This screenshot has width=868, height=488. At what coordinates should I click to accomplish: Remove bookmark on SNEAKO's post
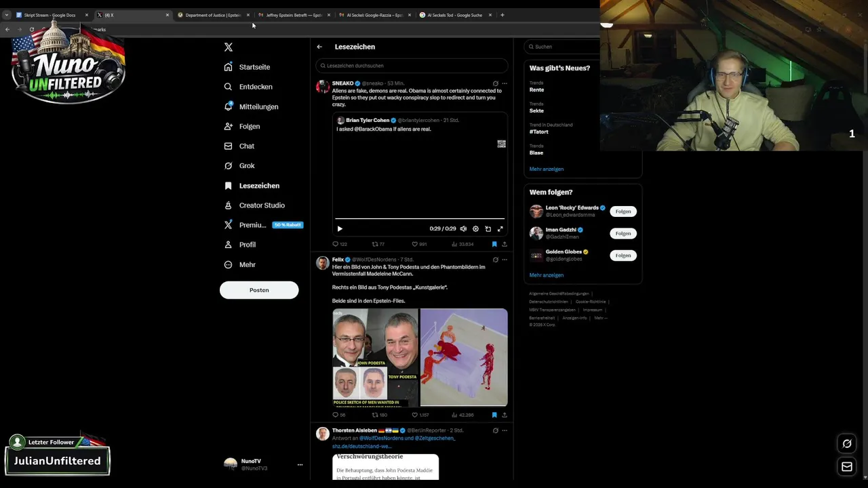click(x=494, y=244)
